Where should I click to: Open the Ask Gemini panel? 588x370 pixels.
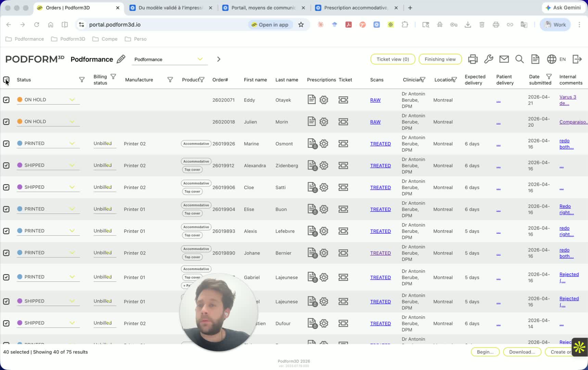coord(563,8)
